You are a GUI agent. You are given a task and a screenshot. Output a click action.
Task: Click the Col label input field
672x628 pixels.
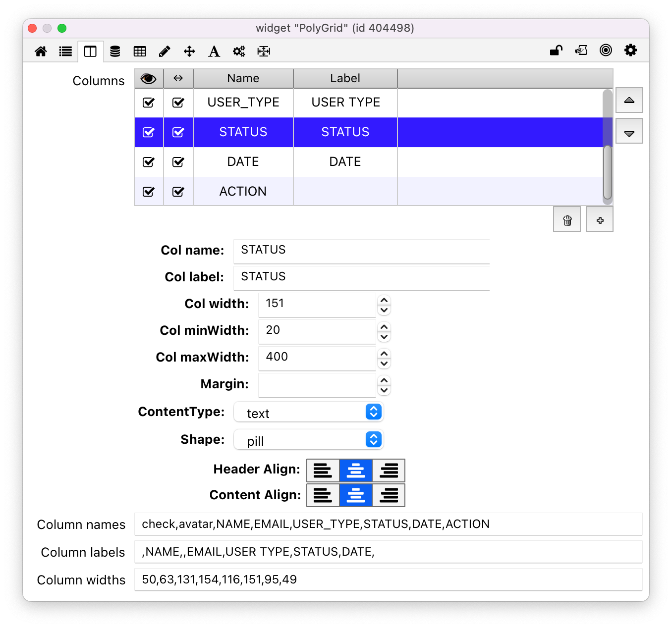pyautogui.click(x=361, y=277)
